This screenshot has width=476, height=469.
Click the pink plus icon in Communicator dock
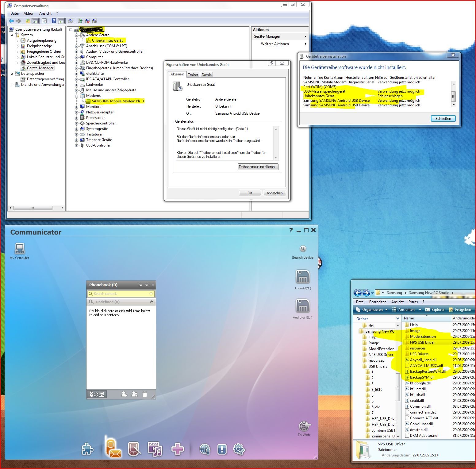click(178, 449)
